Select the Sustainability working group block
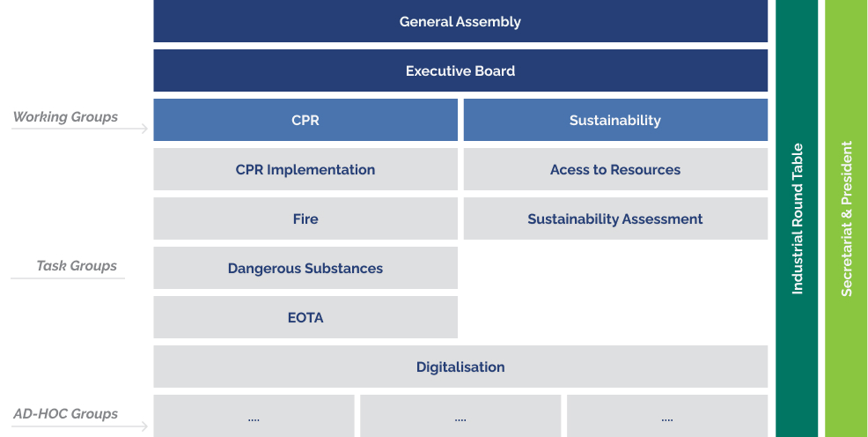Screen dimensions: 868x437 614,120
